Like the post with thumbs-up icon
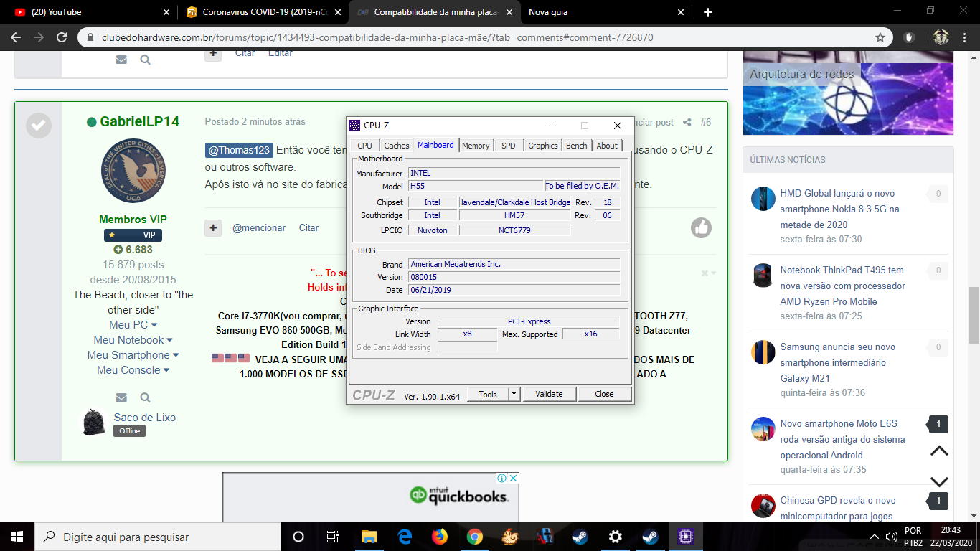980x551 pixels. click(701, 227)
